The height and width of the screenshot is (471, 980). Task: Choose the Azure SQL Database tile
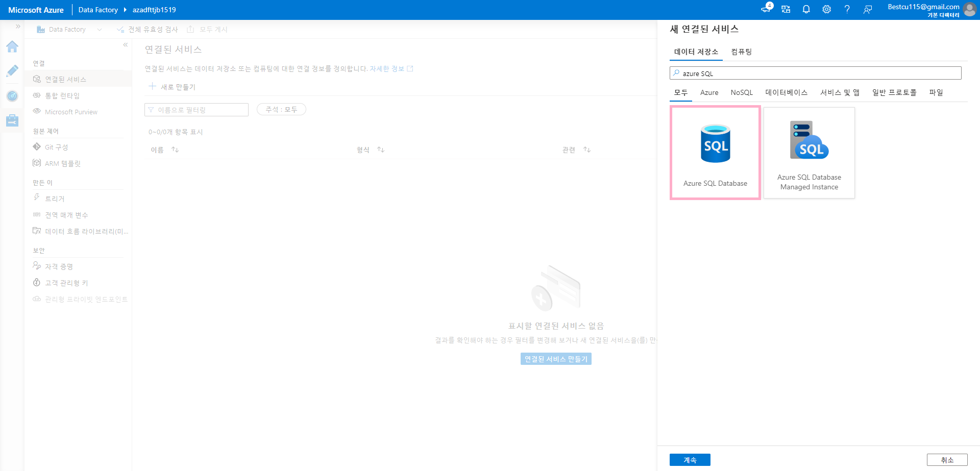(x=715, y=153)
